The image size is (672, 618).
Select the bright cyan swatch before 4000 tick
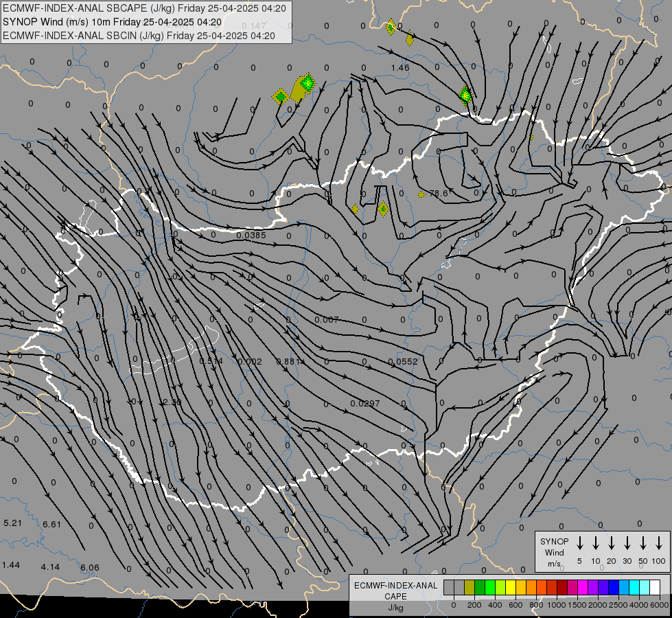click(x=634, y=588)
